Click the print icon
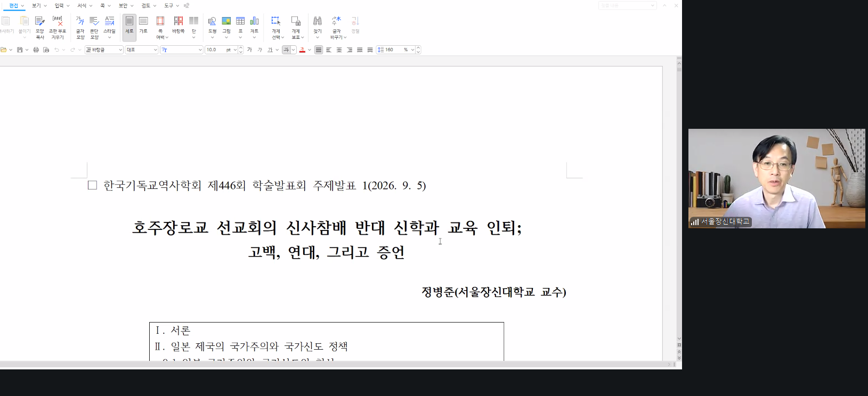 point(36,50)
